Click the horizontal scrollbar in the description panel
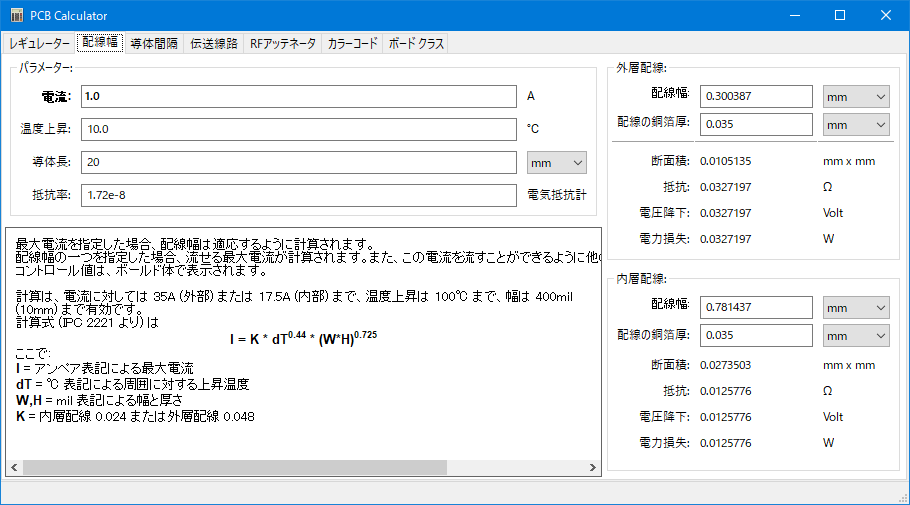This screenshot has height=505, width=910. tap(220, 467)
